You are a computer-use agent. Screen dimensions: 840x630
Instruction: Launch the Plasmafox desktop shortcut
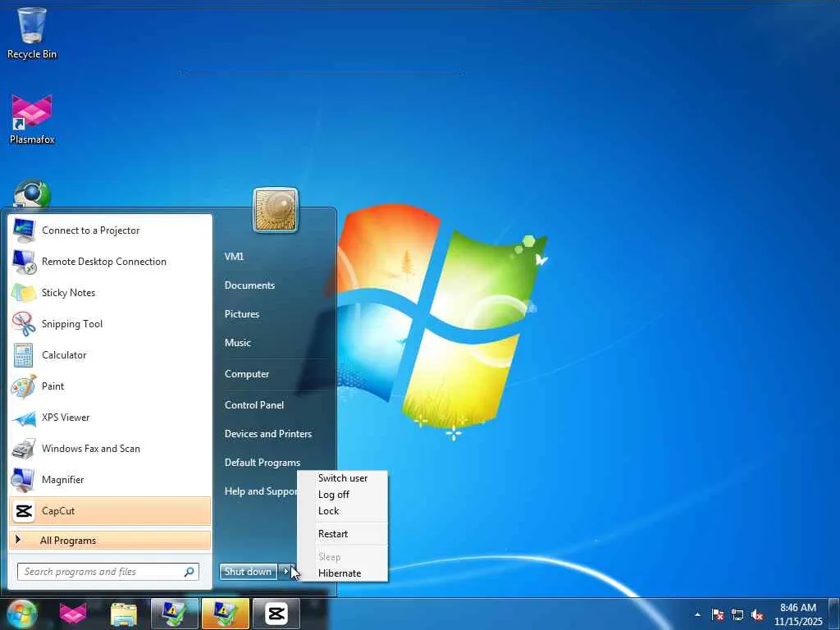[x=32, y=120]
